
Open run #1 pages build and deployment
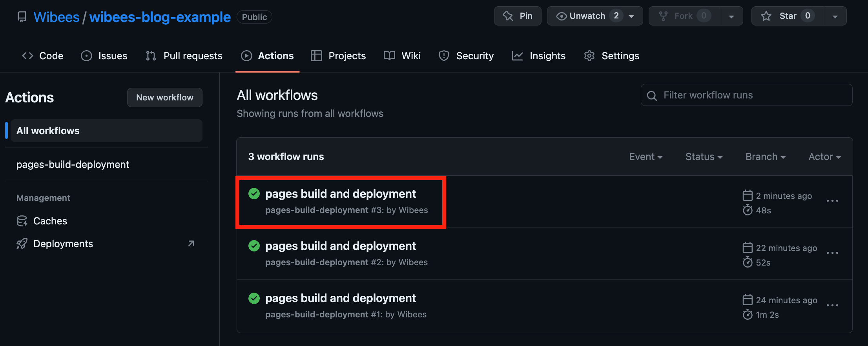tap(341, 298)
